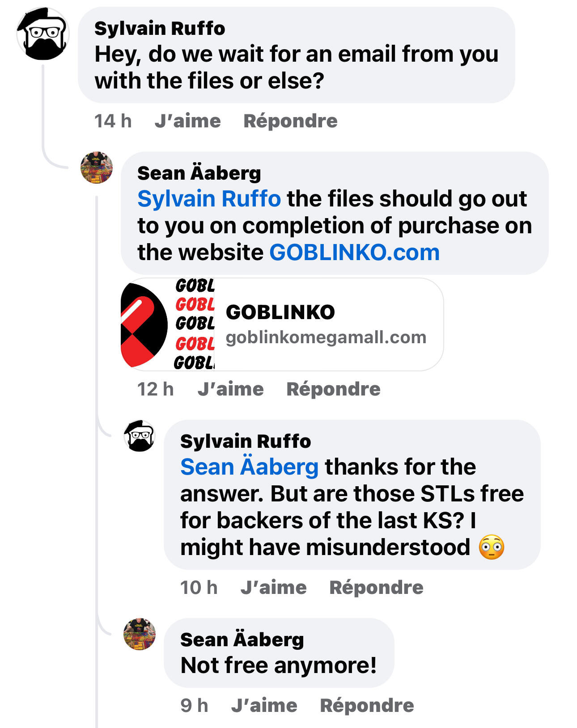Viewport: 577px width, 728px height.
Task: Open the GOBLINKO.com link in Sean's reply
Action: (355, 252)
